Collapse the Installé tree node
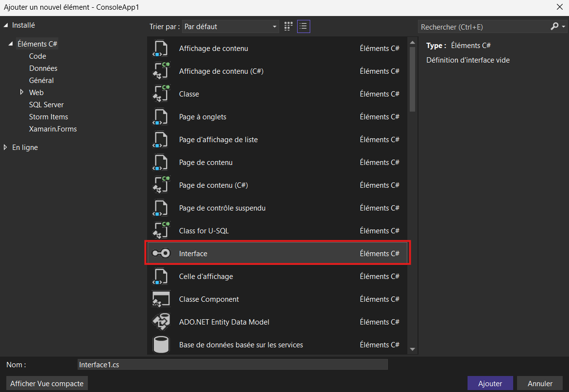569x392 pixels. (x=6, y=25)
